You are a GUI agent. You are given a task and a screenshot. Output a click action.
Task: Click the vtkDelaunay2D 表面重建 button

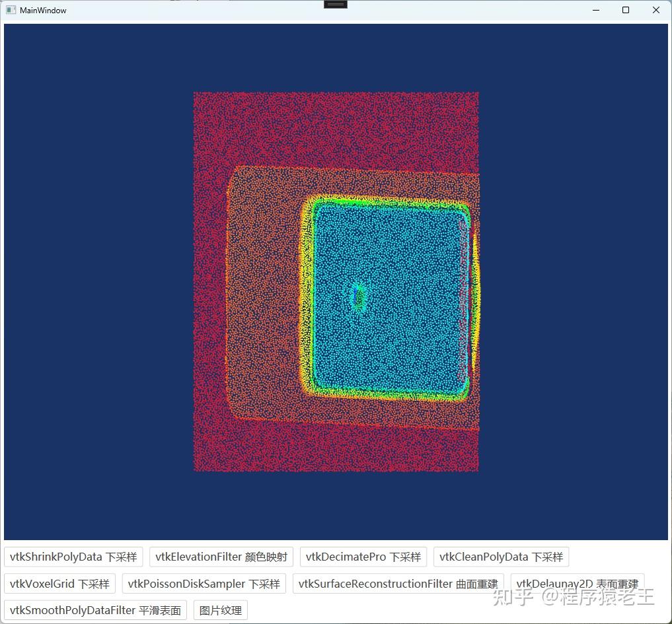pos(577,583)
